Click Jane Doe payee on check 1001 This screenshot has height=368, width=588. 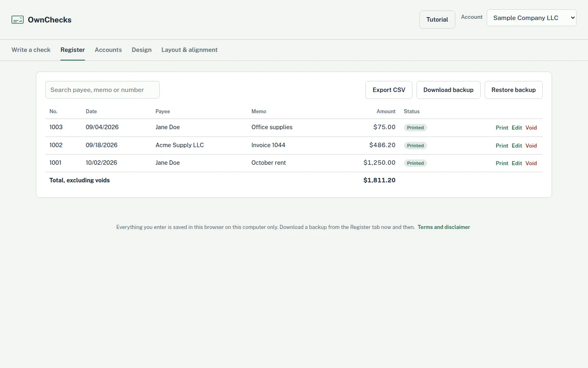168,163
